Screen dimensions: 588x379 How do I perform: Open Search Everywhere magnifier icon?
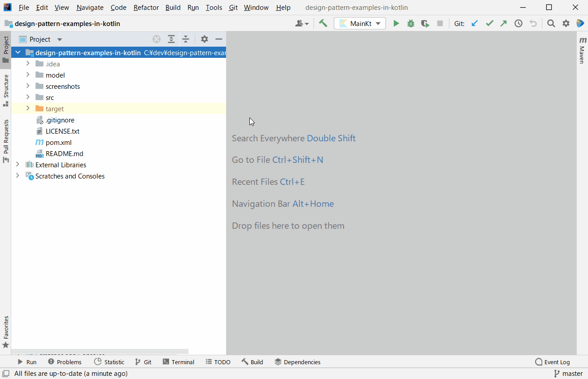[x=551, y=23]
